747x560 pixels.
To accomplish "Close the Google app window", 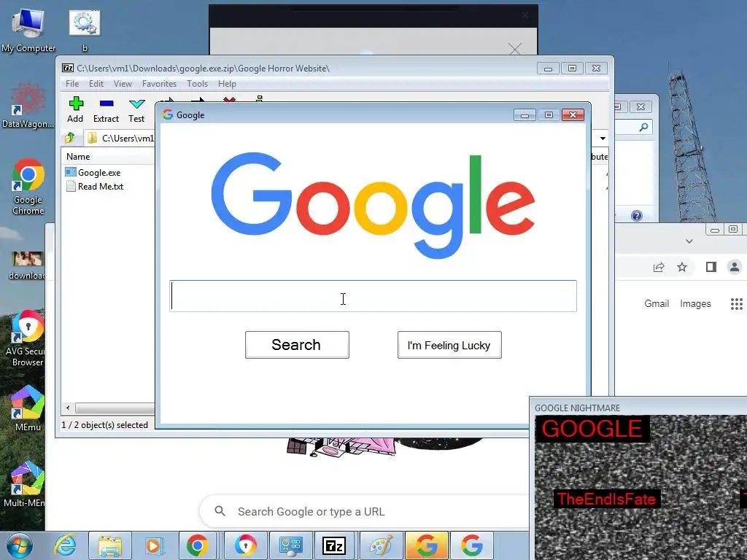I will point(573,115).
